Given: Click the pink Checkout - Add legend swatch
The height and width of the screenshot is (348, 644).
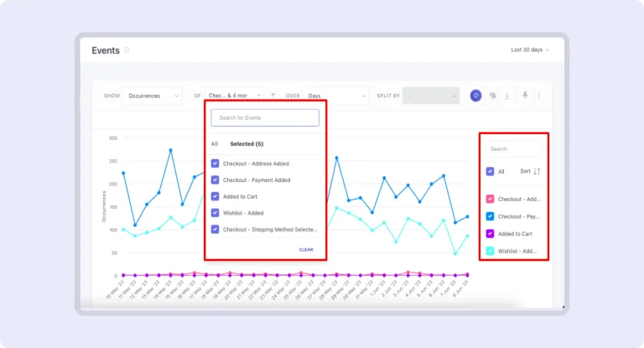Looking at the screenshot, I should [490, 199].
